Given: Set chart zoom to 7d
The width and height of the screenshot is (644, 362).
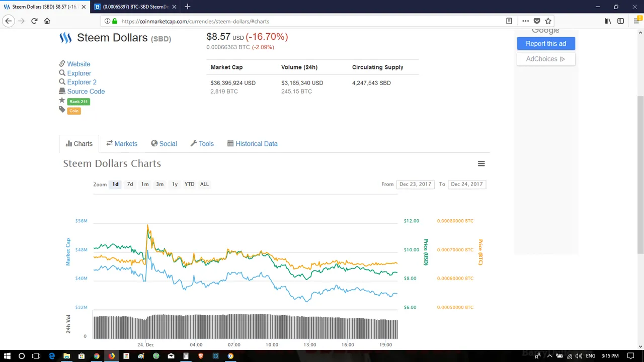Looking at the screenshot, I should point(130,184).
